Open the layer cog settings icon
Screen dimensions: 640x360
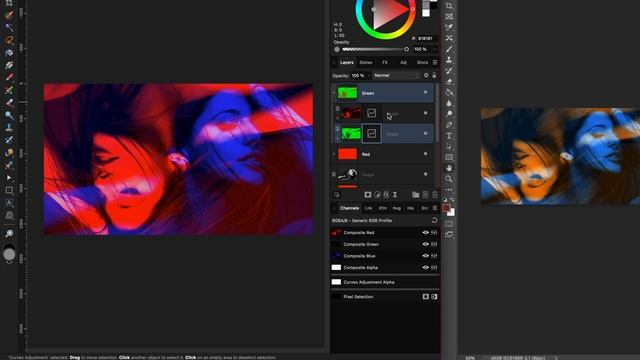(426, 76)
